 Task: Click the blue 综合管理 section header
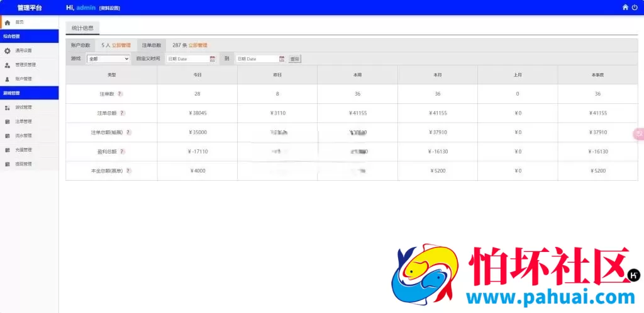coord(29,36)
